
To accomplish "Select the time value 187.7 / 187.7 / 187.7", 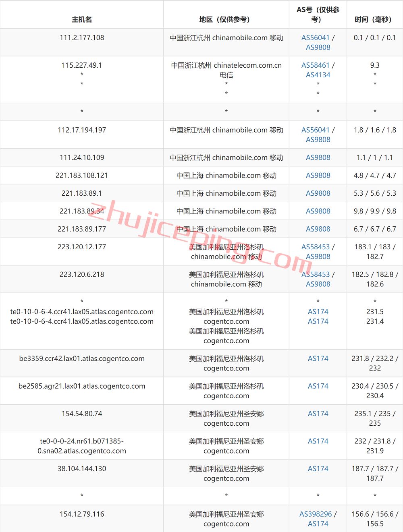I will [x=375, y=473].
